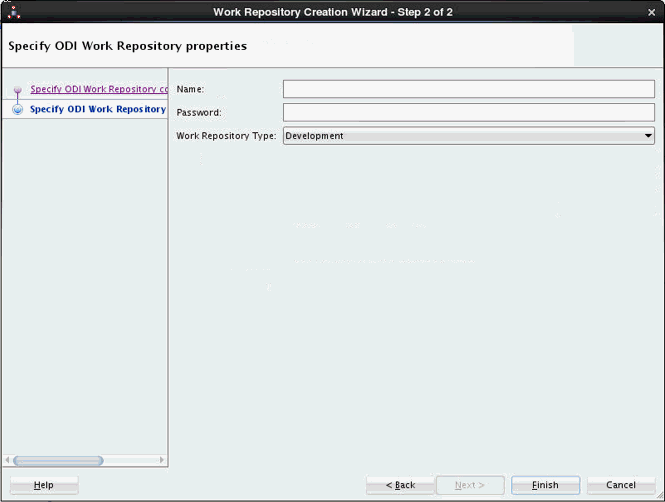Click the Password input field

tap(469, 112)
